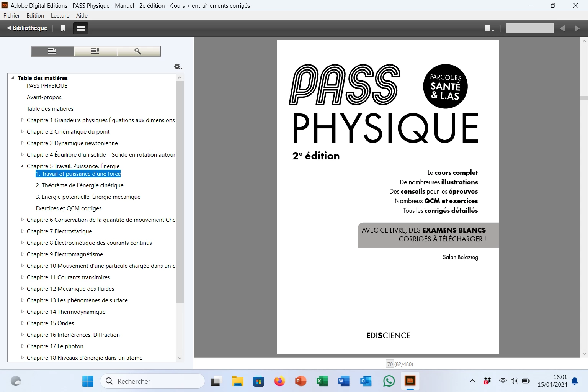
Task: Select the PASS PHYSIQUE entry
Action: click(x=47, y=86)
